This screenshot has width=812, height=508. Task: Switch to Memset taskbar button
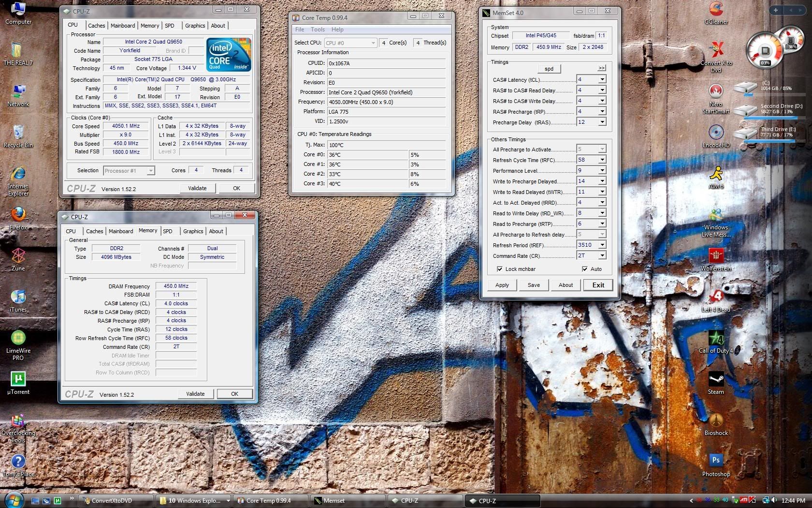(347, 501)
